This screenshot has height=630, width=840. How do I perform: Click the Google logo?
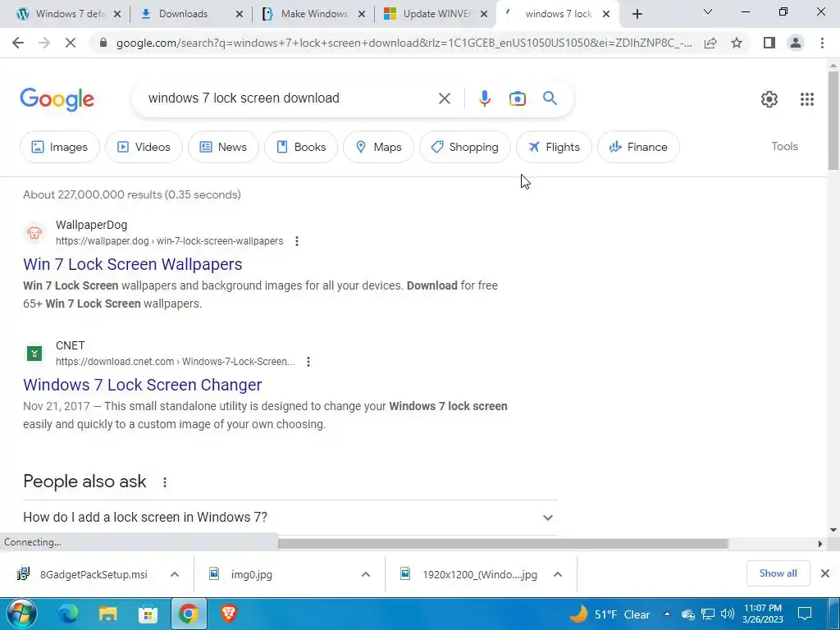click(57, 99)
